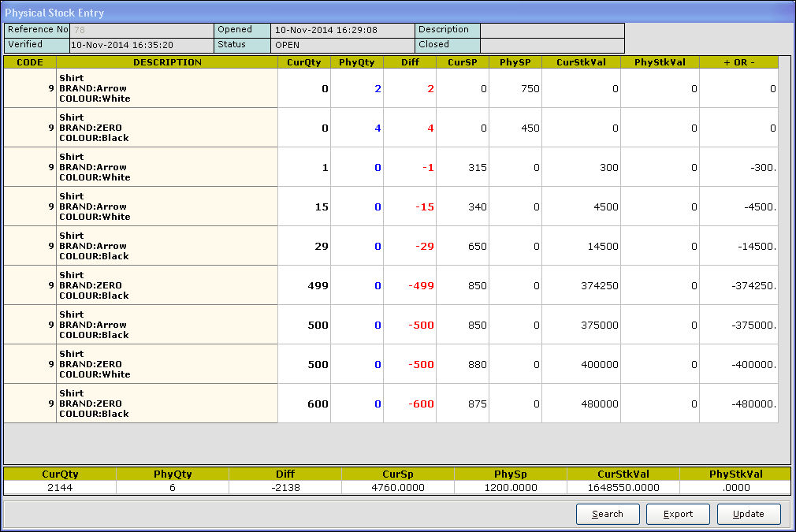Focus the Reference No field showing 78
This screenshot has width=796, height=532.
[x=142, y=30]
